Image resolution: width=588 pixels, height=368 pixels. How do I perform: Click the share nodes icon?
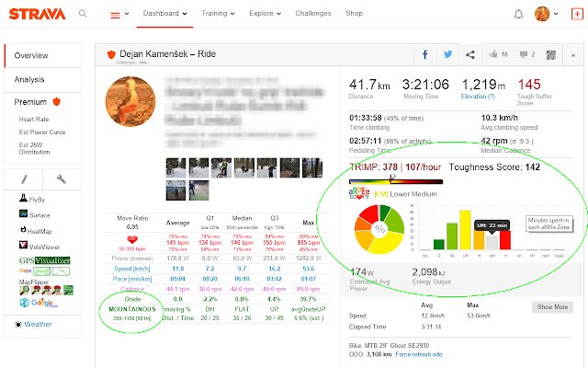(x=469, y=55)
